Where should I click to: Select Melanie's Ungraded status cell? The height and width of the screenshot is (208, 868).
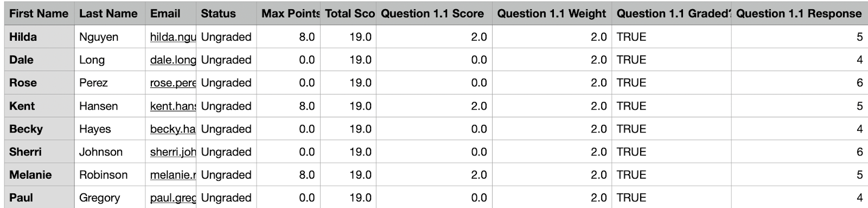tap(226, 175)
